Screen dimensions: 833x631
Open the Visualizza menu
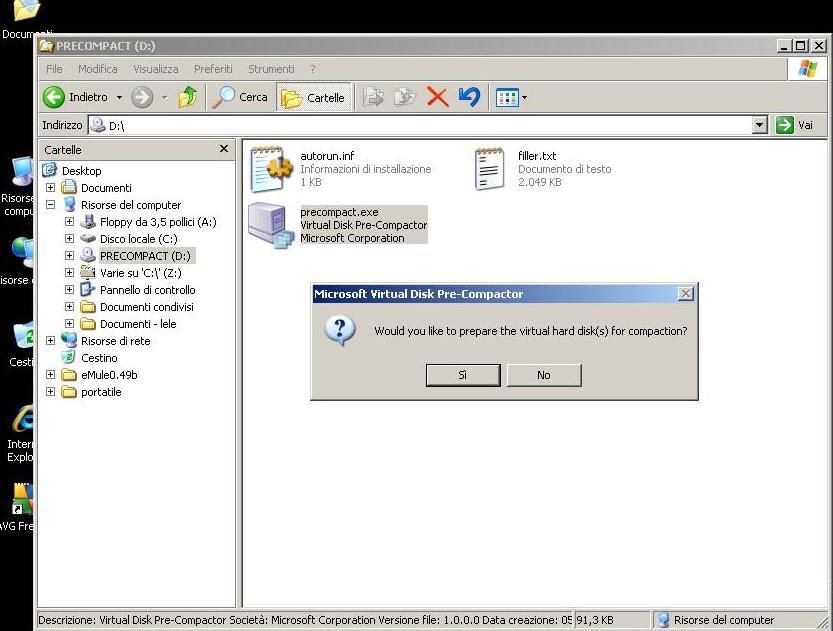click(156, 69)
